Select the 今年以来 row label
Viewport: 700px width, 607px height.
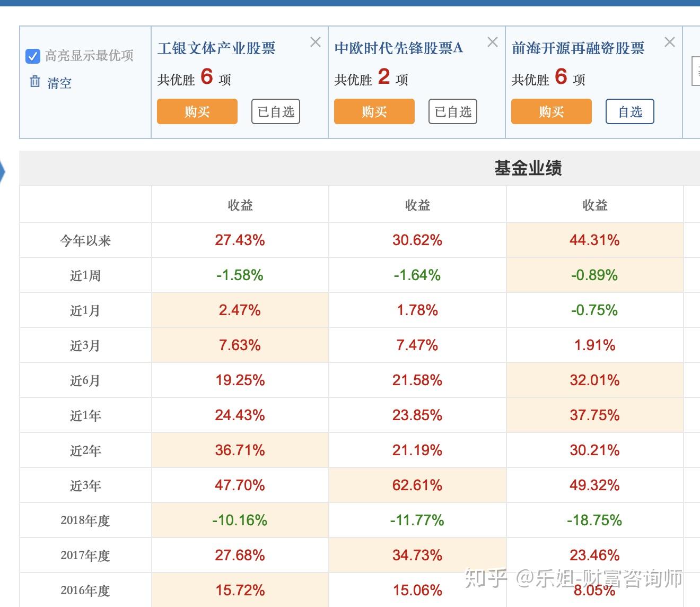[85, 240]
